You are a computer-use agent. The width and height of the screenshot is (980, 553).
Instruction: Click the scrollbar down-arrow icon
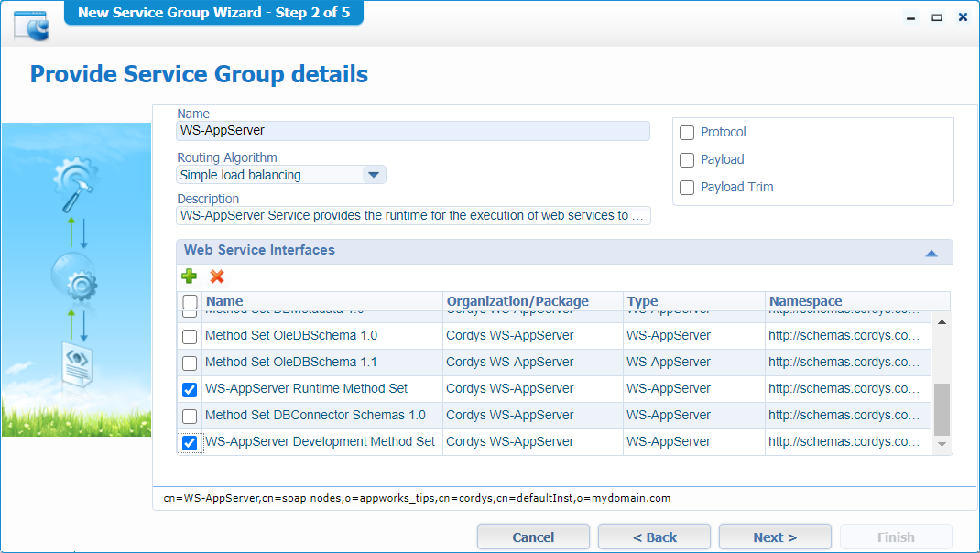pyautogui.click(x=943, y=445)
